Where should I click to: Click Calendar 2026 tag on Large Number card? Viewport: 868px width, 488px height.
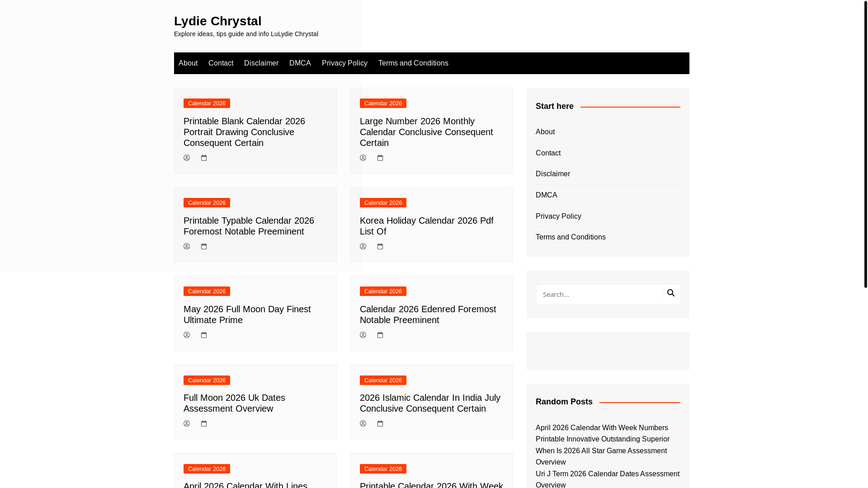tap(383, 103)
